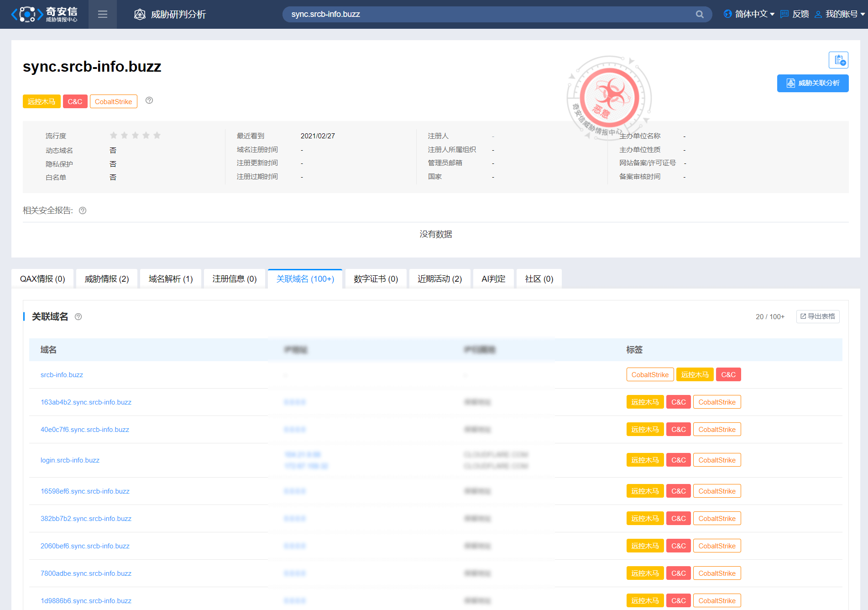The width and height of the screenshot is (868, 610).
Task: Click the search field containing sync.srcb-info.buzz
Action: pyautogui.click(x=497, y=14)
